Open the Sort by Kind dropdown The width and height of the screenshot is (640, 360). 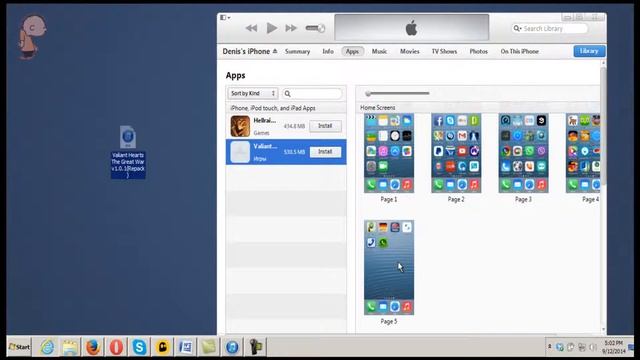[253, 93]
